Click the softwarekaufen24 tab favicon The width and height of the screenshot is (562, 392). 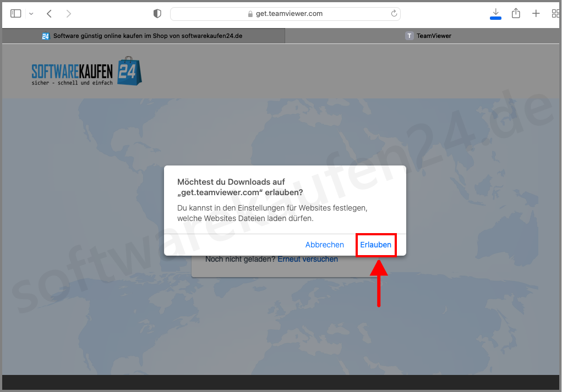46,36
